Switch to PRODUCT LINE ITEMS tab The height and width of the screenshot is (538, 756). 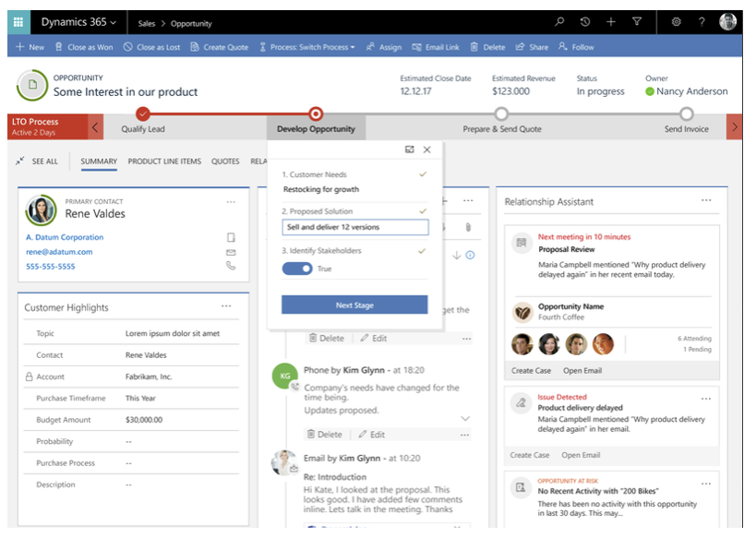[164, 161]
